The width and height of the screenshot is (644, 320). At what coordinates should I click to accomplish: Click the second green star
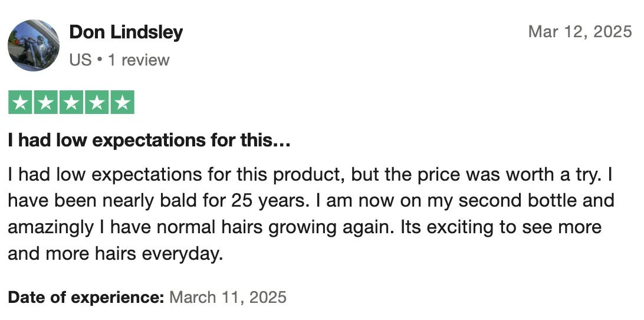(46, 103)
